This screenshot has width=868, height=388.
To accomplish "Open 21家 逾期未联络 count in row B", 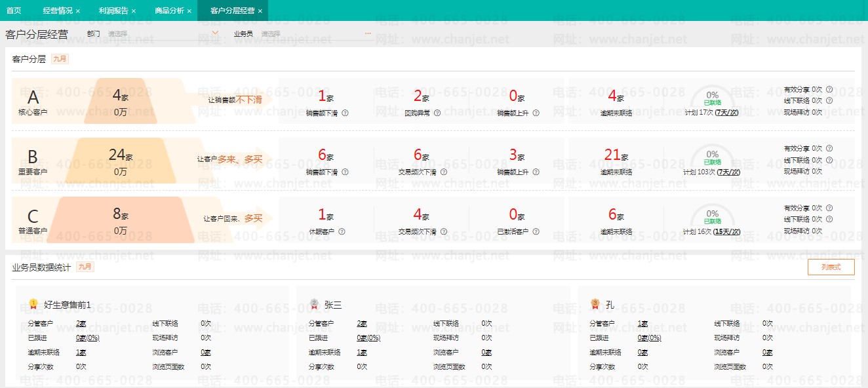I will tap(616, 155).
